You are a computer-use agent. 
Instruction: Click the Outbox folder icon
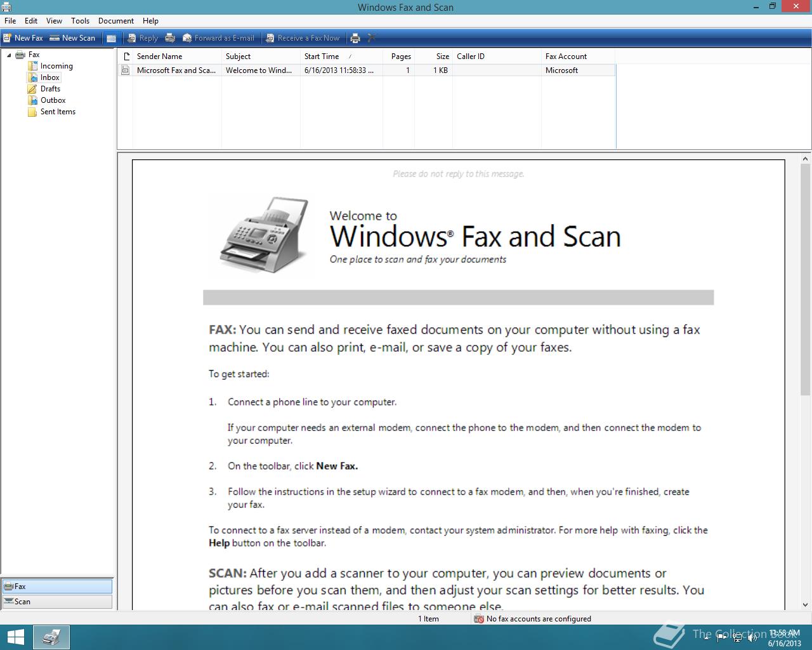tap(32, 100)
